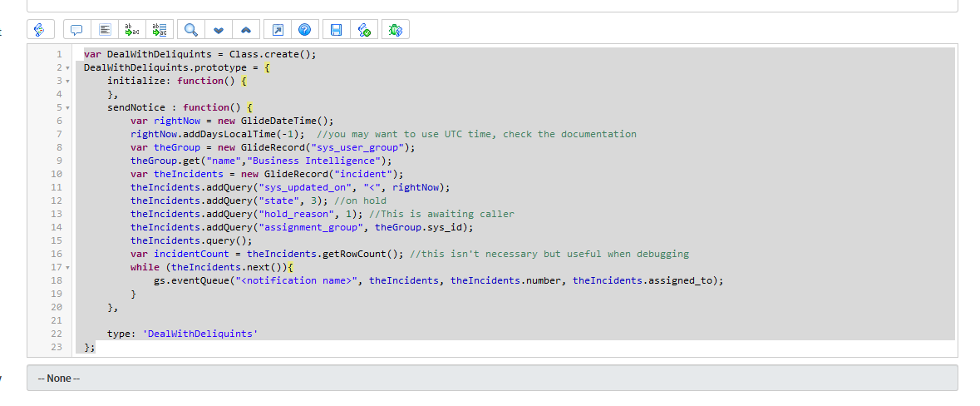This screenshot has width=980, height=406.
Task: Click 'incidentCount' variable on line 16
Action: point(191,254)
